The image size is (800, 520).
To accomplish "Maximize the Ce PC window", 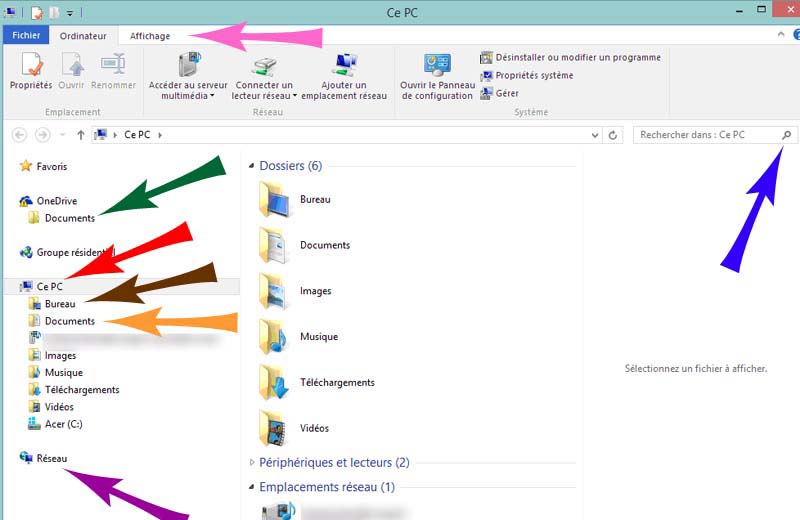I will (761, 9).
